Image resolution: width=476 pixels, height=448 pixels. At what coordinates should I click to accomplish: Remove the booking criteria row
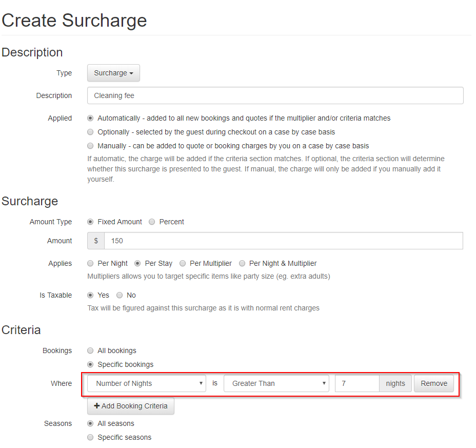[x=434, y=383]
